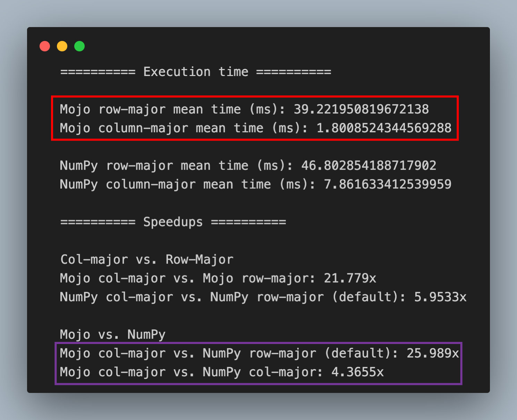Click the 'Mojo vs. NumPy' heading
The image size is (517, 420).
pos(113,335)
